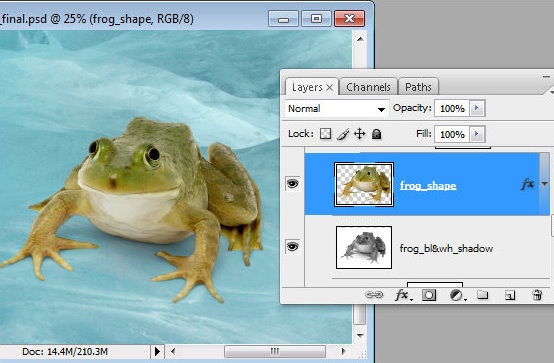Open the Fill slider arrow
554x363 pixels.
point(477,134)
